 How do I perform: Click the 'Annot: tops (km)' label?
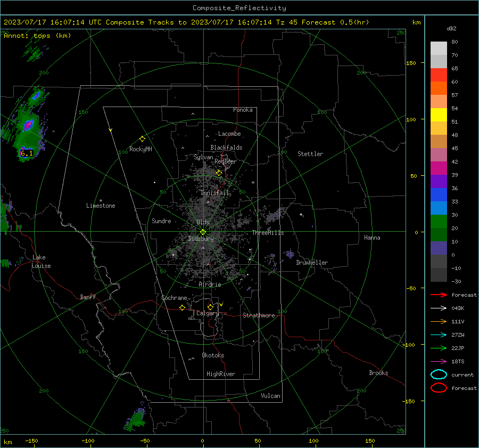pos(37,36)
